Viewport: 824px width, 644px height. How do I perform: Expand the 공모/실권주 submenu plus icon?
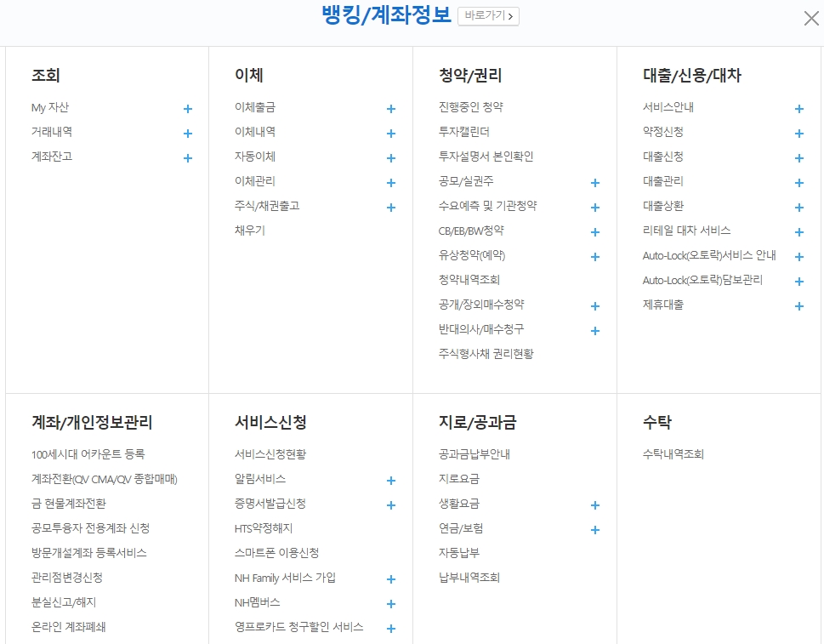tap(595, 182)
